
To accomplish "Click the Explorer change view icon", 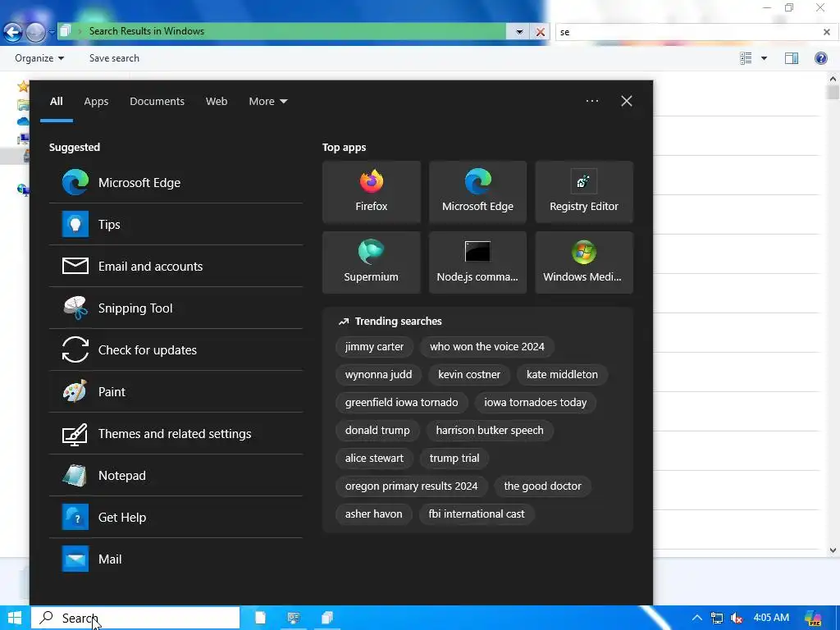I will point(746,58).
